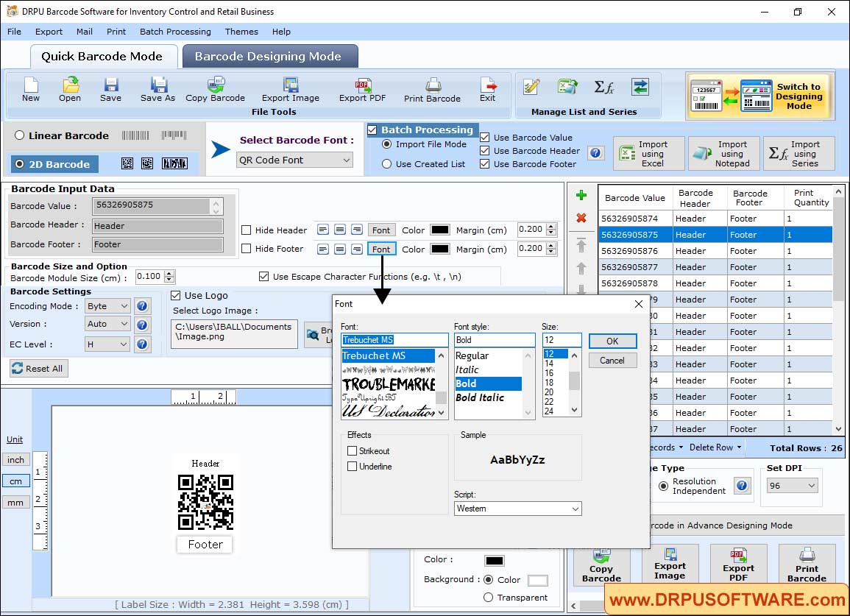The image size is (850, 616).
Task: Click Switch to Designing Mode
Action: (760, 96)
